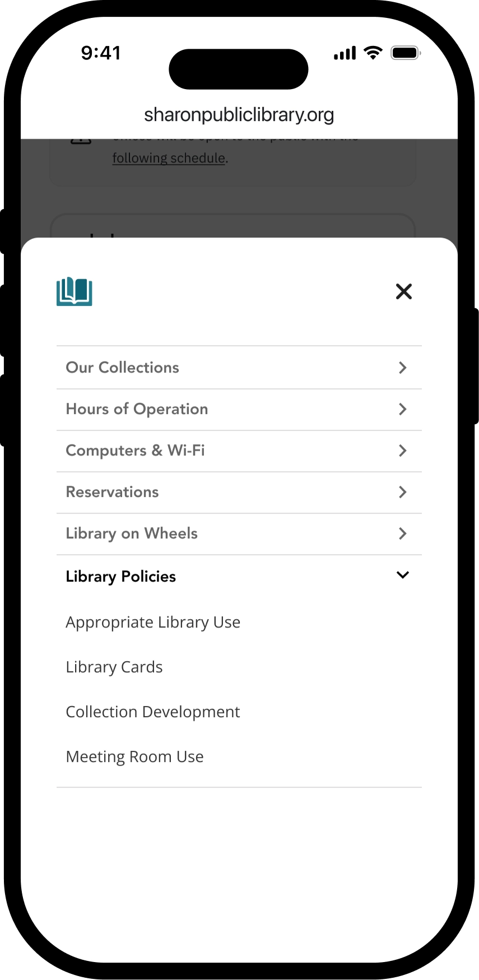Open Meeting Room Use policy link
This screenshot has height=980, width=479.
point(134,757)
